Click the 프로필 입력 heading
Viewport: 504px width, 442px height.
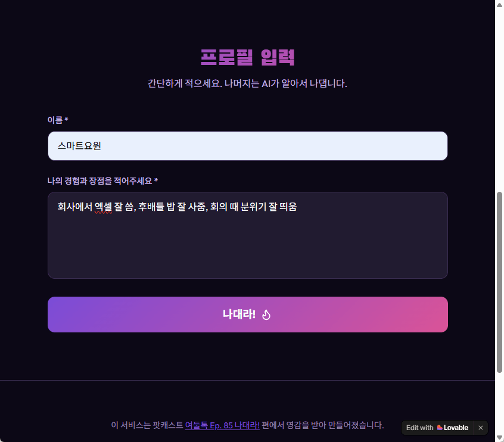(x=247, y=58)
